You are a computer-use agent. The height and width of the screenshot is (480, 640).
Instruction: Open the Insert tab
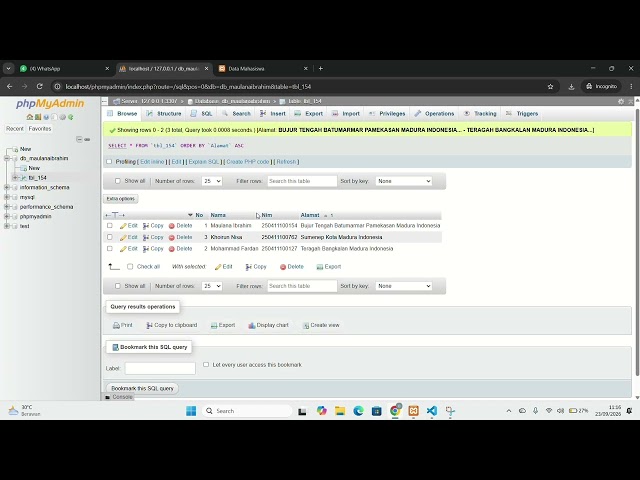[273, 113]
